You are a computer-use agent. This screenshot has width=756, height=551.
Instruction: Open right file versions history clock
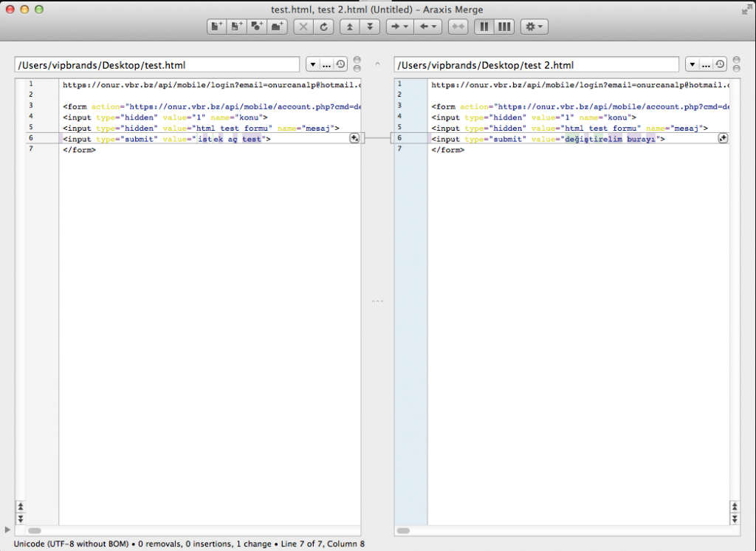coord(720,64)
